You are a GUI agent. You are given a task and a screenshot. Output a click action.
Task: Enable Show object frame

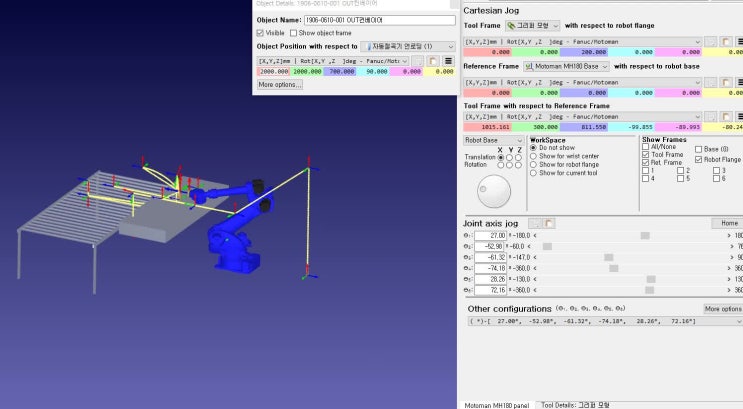point(293,33)
